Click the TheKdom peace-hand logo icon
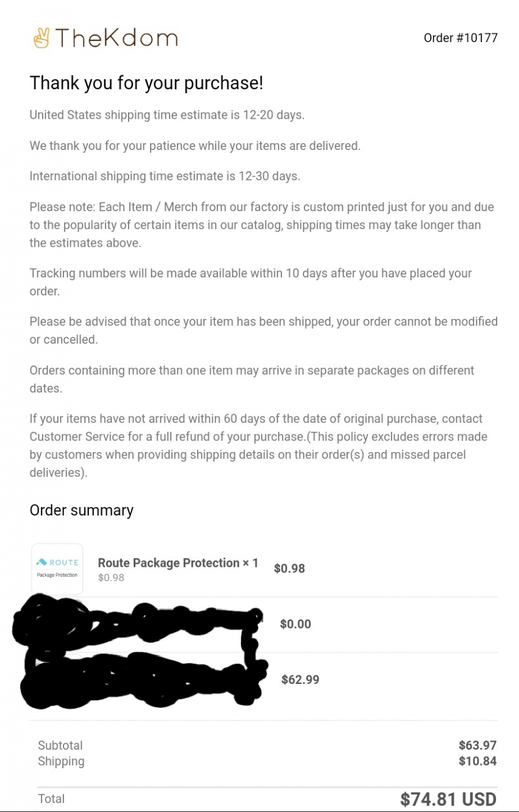519x812 pixels. pos(41,38)
